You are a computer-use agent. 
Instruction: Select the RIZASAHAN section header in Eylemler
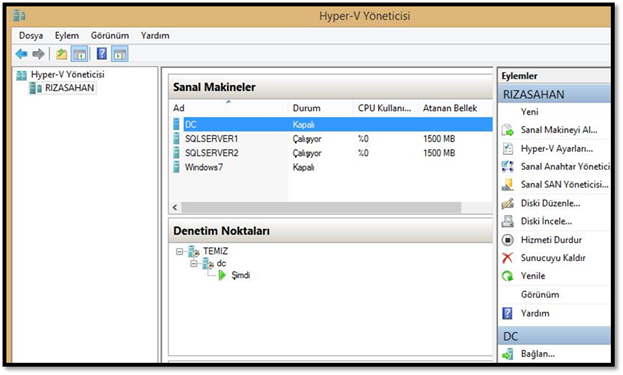tap(554, 95)
